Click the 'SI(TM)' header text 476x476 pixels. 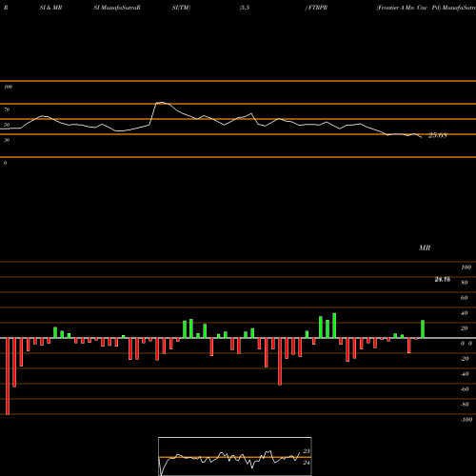point(181,8)
